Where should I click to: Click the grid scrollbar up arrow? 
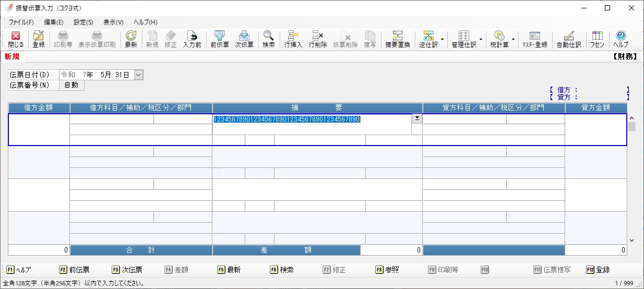coord(631,118)
